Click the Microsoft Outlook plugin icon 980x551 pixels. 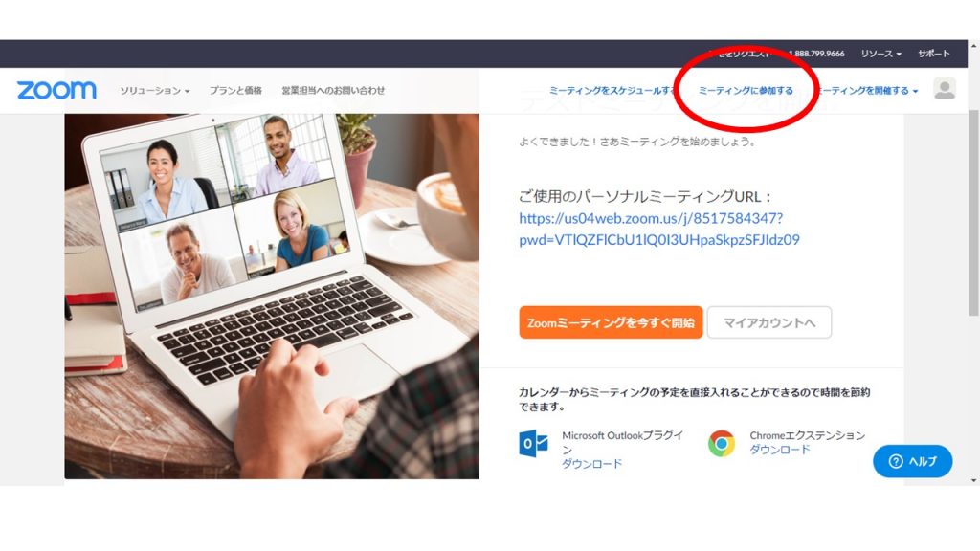coord(533,443)
